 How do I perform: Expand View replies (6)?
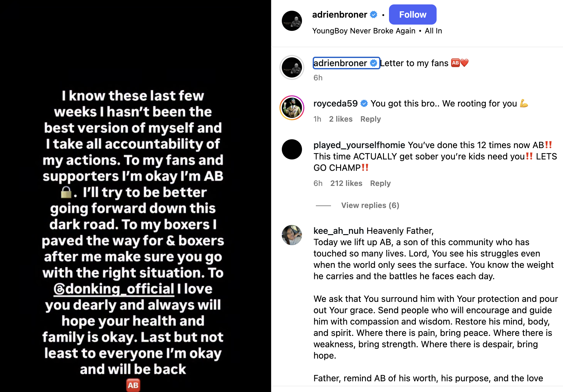click(x=370, y=205)
